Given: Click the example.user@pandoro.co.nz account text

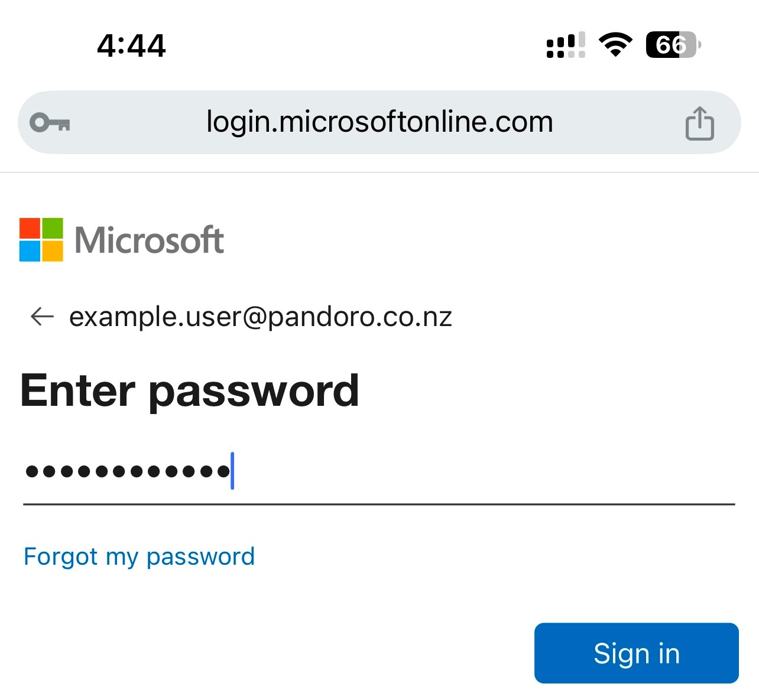Looking at the screenshot, I should point(261,317).
